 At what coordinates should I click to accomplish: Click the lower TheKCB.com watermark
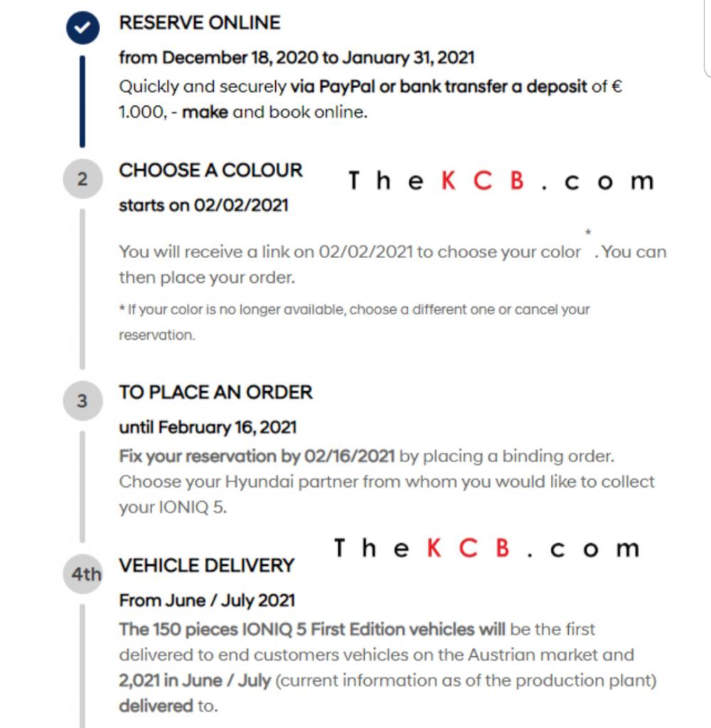point(486,548)
